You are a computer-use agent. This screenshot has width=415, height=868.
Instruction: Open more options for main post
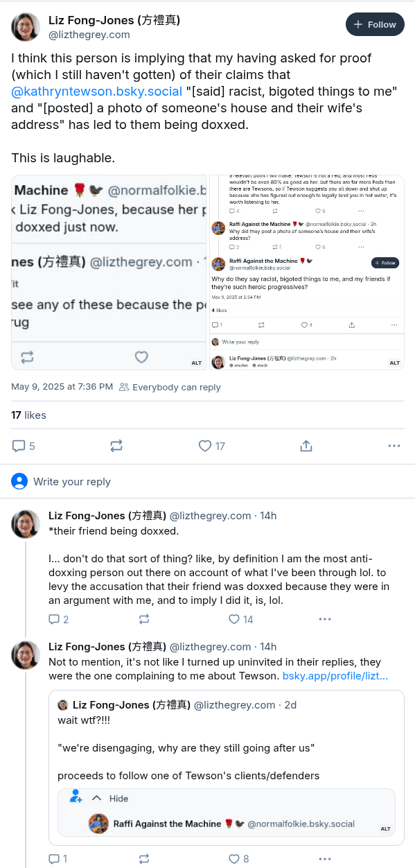[394, 446]
